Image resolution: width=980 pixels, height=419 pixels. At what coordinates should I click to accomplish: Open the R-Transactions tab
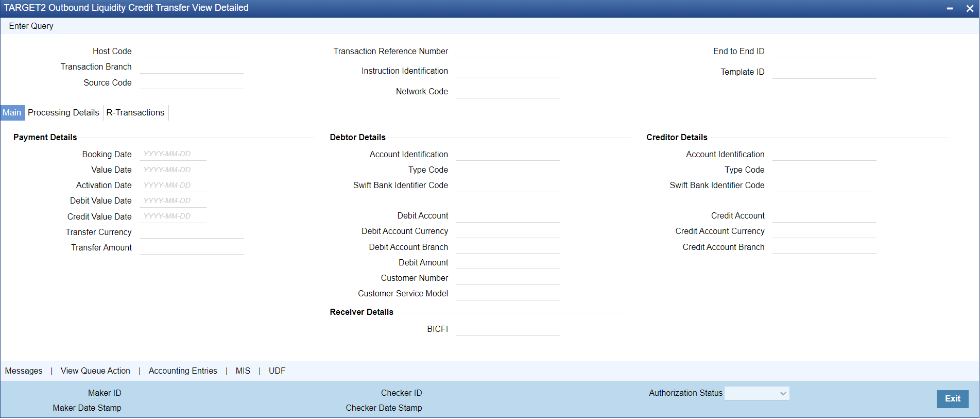135,112
